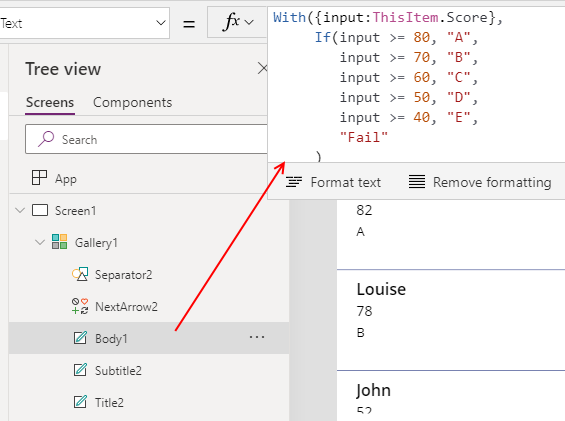This screenshot has width=565, height=421.
Task: Select the Louise gallery item
Action: tap(451, 320)
